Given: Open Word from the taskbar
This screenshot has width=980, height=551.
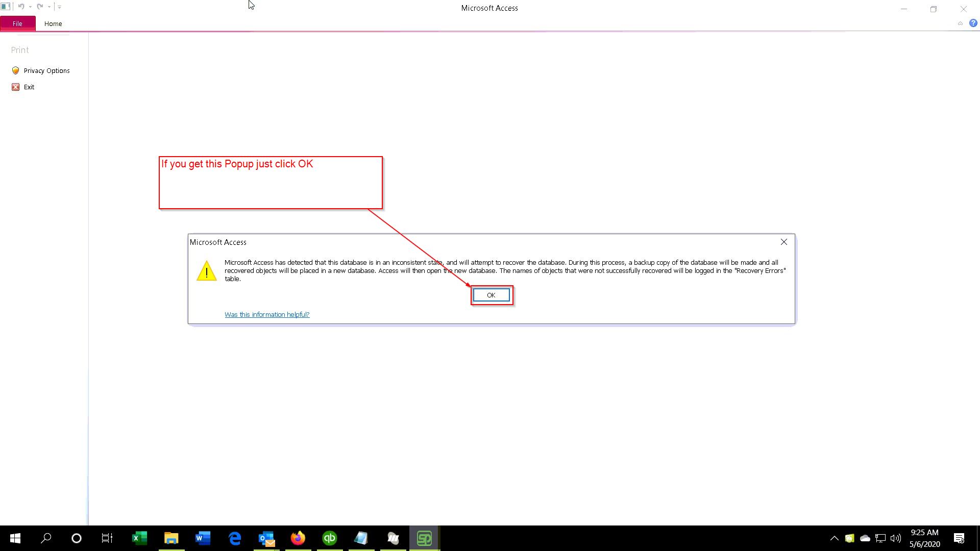Looking at the screenshot, I should coord(203,538).
